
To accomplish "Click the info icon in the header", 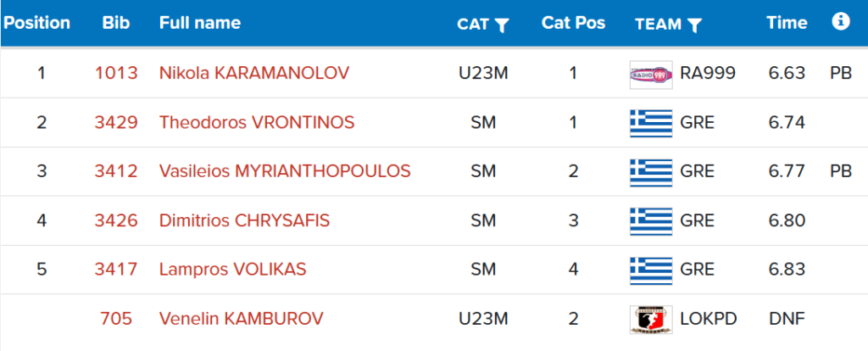I will (x=840, y=22).
